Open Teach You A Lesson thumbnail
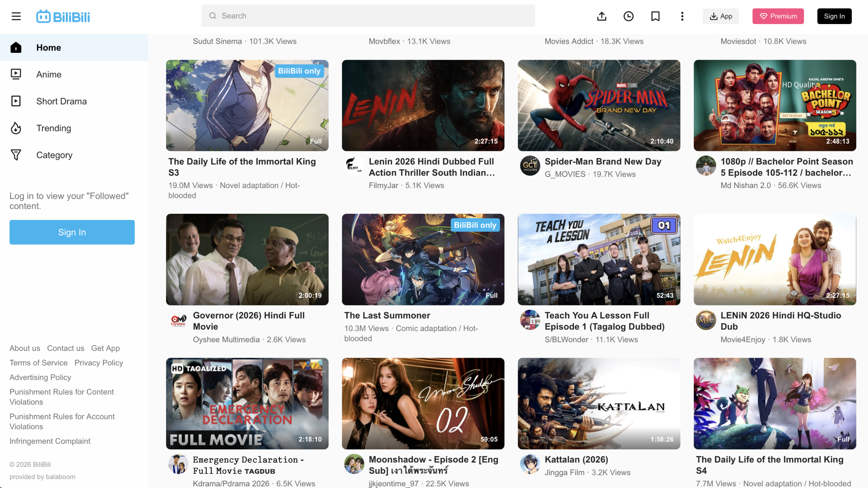Image resolution: width=868 pixels, height=488 pixels. coord(599,260)
